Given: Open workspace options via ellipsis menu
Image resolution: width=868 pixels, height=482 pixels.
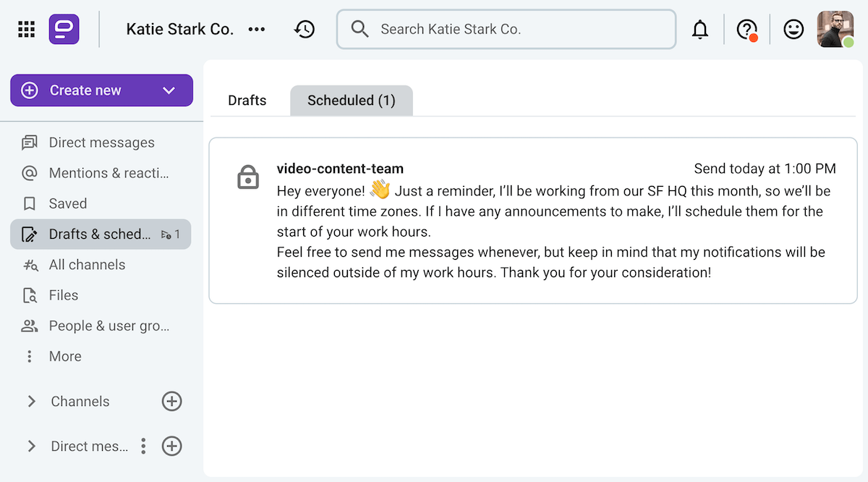Looking at the screenshot, I should coord(257,29).
